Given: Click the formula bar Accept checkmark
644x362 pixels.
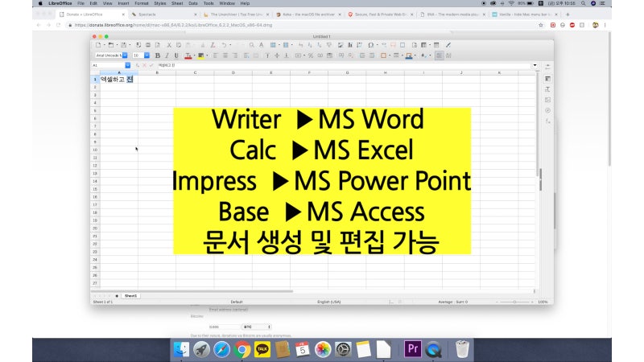Looking at the screenshot, I should [151, 65].
